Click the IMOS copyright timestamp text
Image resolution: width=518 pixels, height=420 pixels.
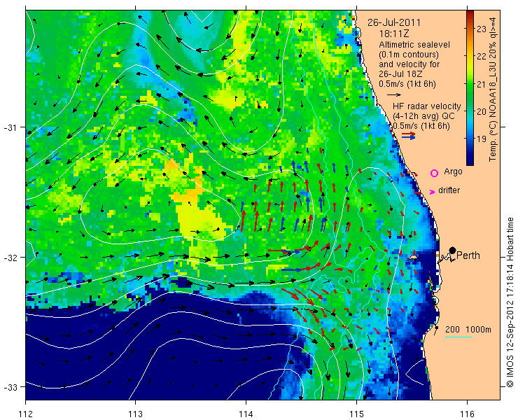point(510,302)
